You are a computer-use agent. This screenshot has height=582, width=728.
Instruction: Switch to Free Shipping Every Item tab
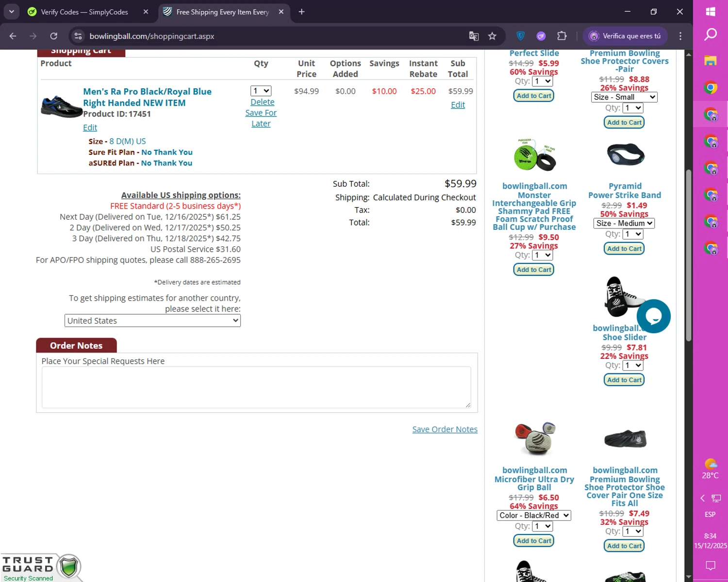223,12
